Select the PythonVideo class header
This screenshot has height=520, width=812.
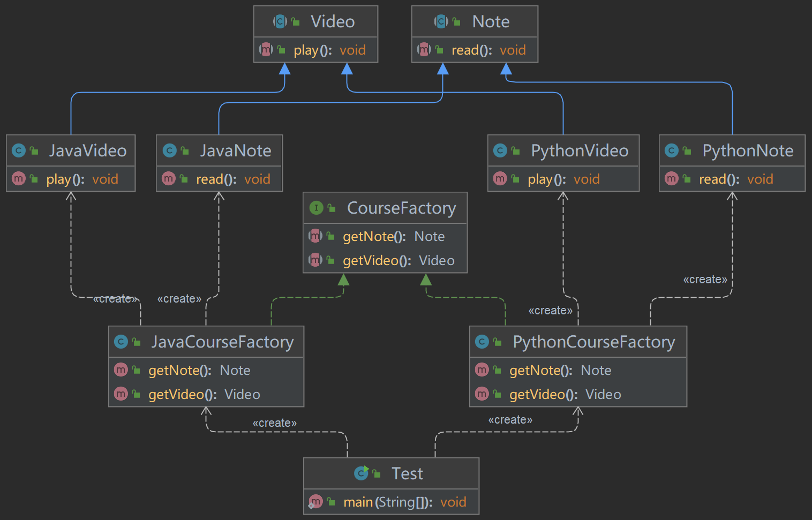563,150
